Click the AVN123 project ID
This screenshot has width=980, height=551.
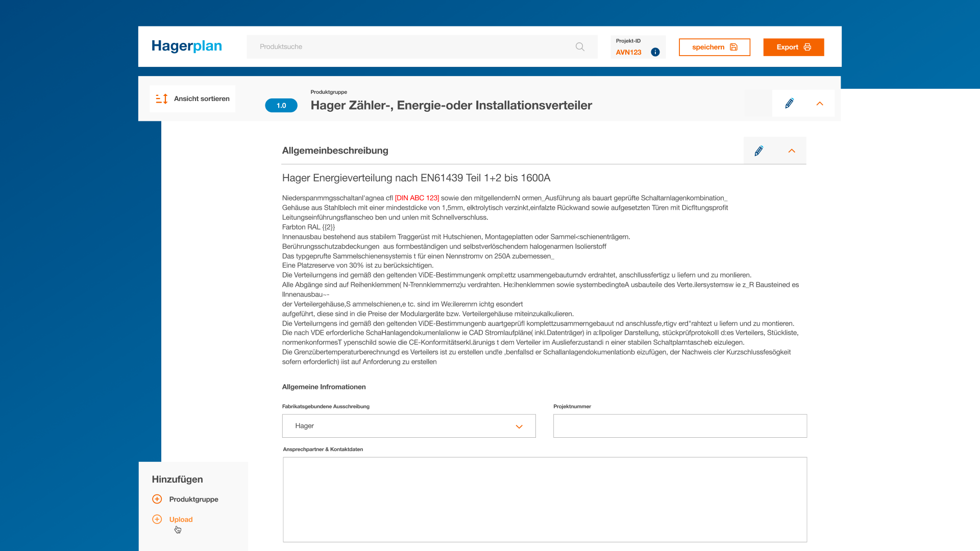tap(628, 52)
